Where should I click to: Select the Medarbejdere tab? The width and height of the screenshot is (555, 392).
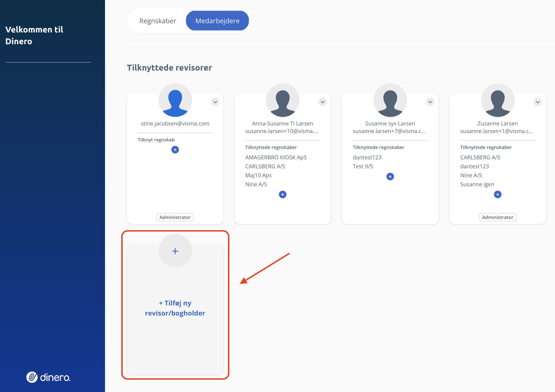[x=217, y=21]
